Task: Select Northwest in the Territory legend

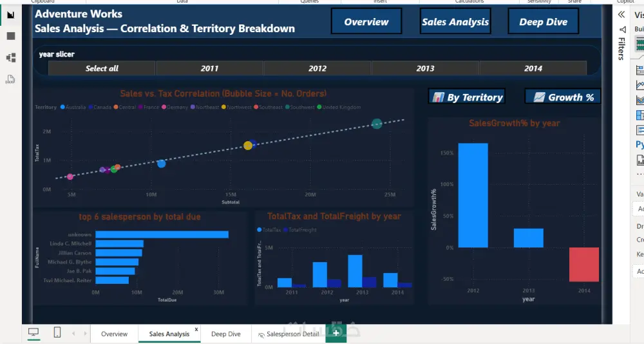Action: [x=236, y=107]
